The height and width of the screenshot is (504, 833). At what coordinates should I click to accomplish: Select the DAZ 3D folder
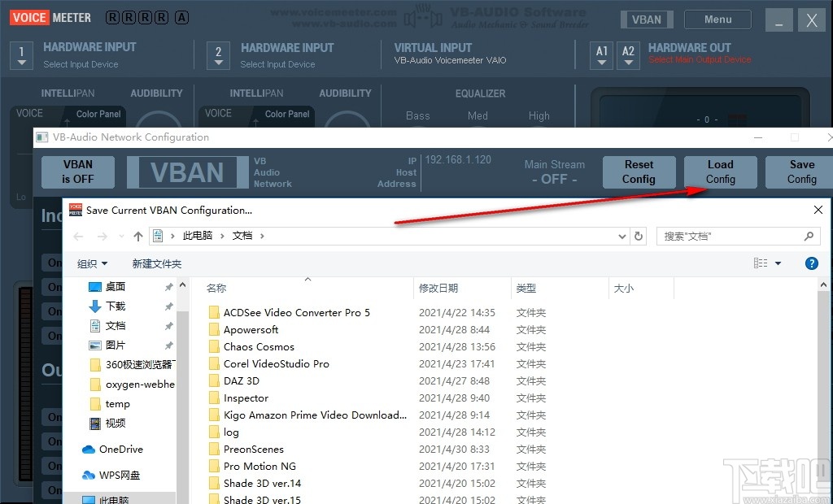pyautogui.click(x=241, y=380)
